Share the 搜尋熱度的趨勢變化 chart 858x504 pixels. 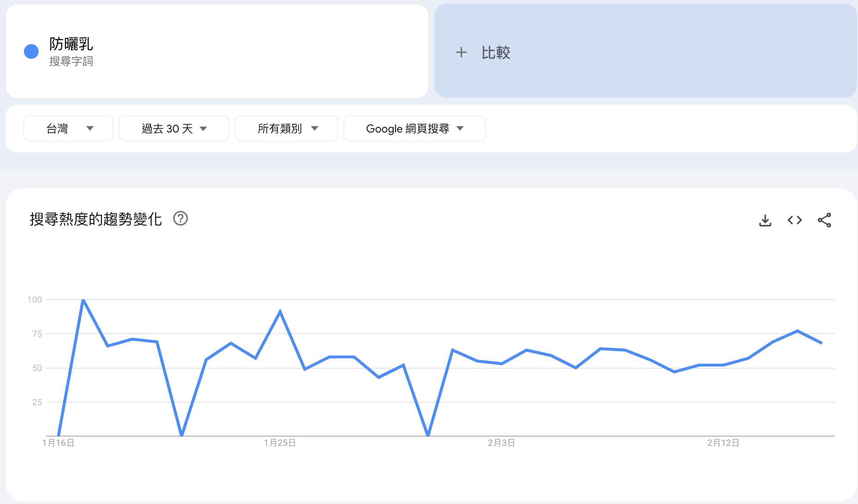coord(825,220)
